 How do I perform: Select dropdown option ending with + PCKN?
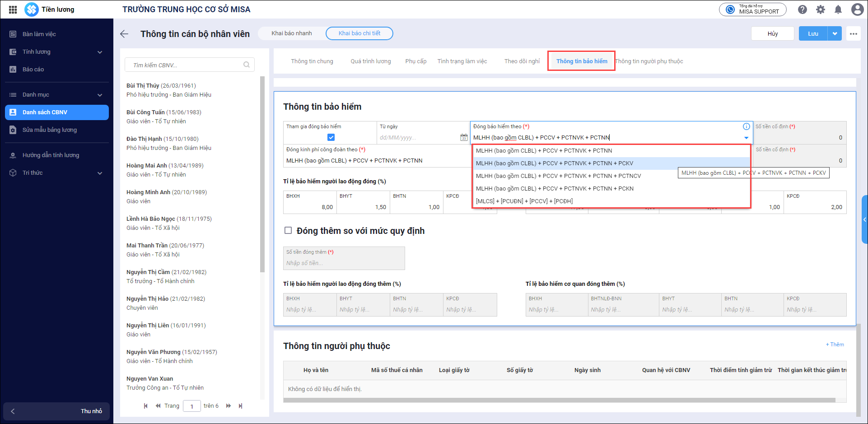[x=611, y=189]
